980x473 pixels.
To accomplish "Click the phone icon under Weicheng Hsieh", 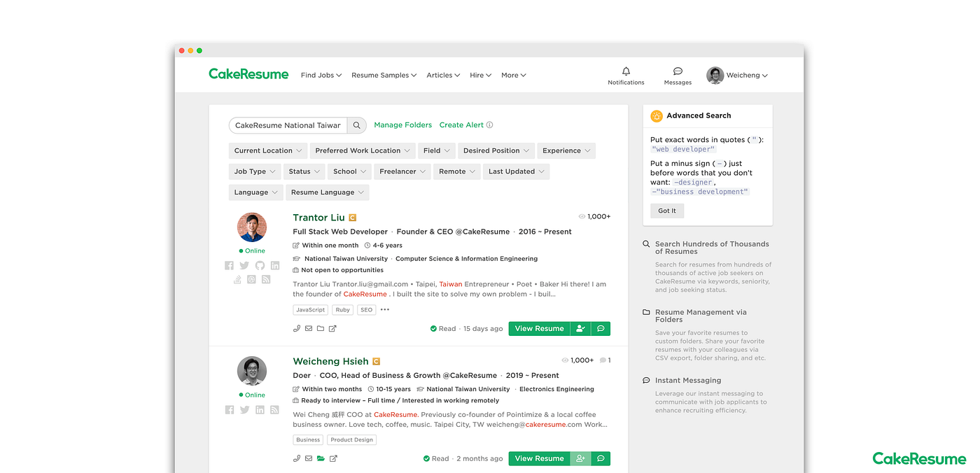I will pyautogui.click(x=297, y=459).
